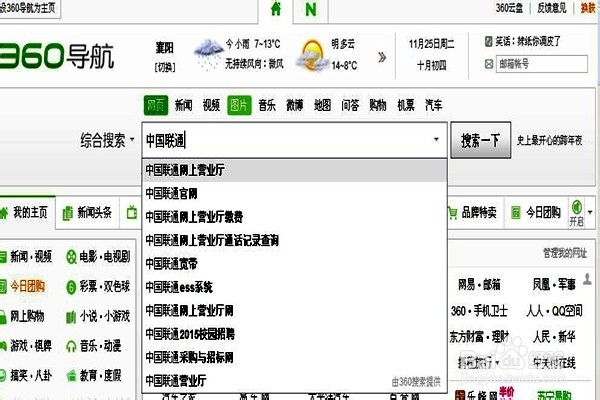Select the 购物 search tab

(x=378, y=105)
